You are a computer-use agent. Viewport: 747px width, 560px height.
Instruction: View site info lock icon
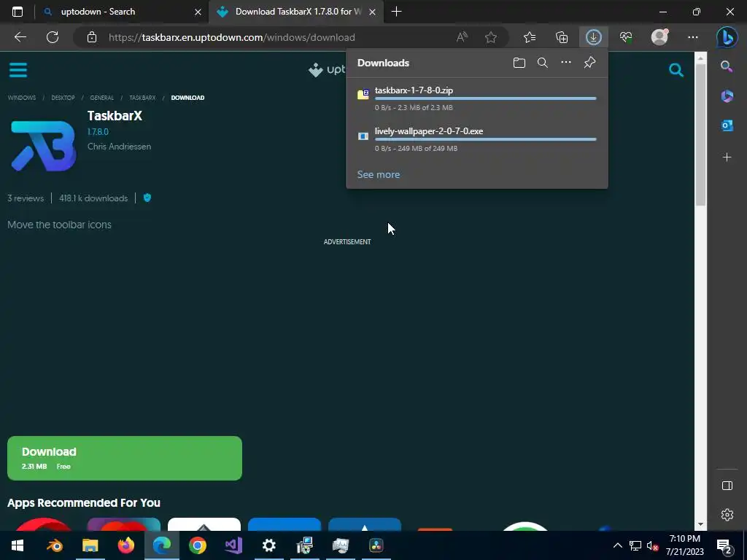(x=92, y=37)
